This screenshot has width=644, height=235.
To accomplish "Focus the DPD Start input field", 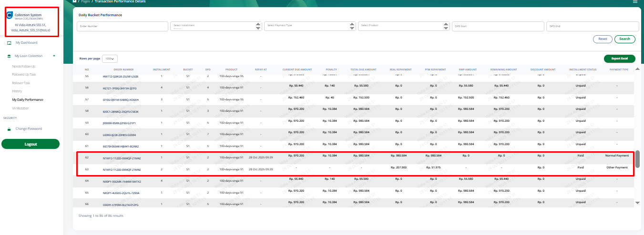I will click(x=498, y=26).
